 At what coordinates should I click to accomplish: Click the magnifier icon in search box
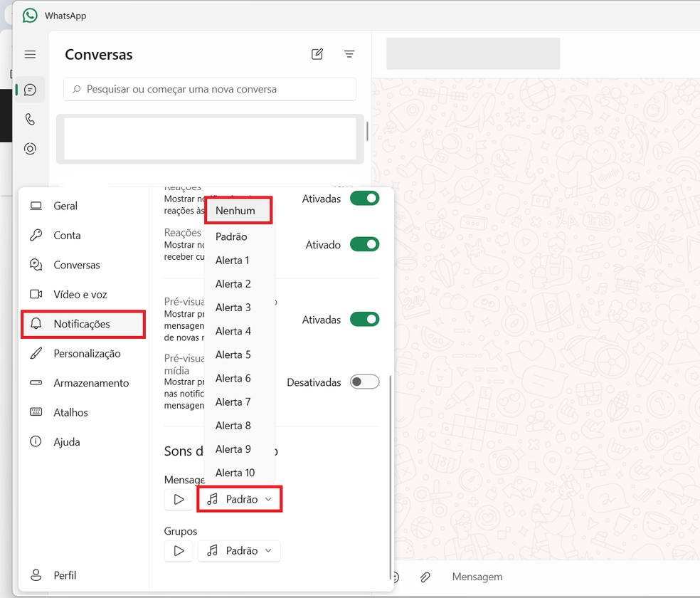coord(77,89)
